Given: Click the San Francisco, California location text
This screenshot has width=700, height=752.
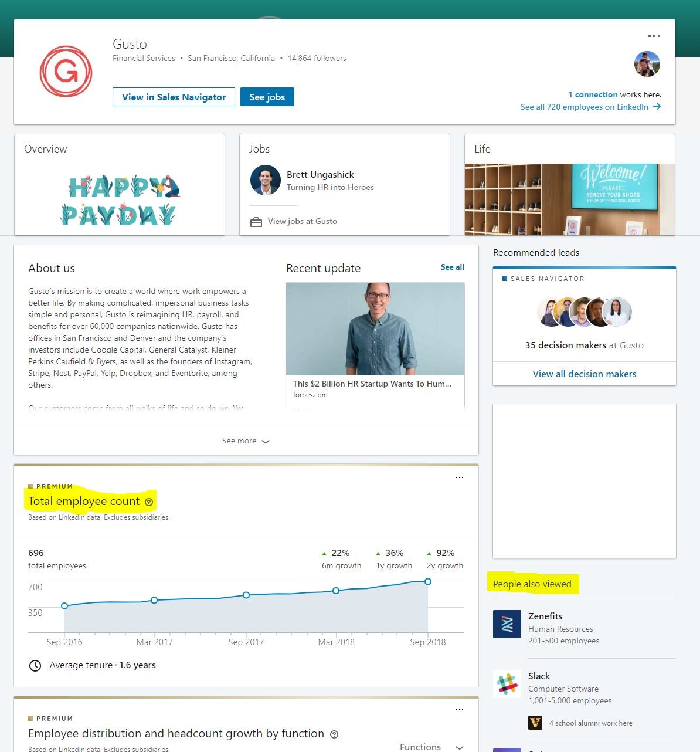Looking at the screenshot, I should coord(231,58).
